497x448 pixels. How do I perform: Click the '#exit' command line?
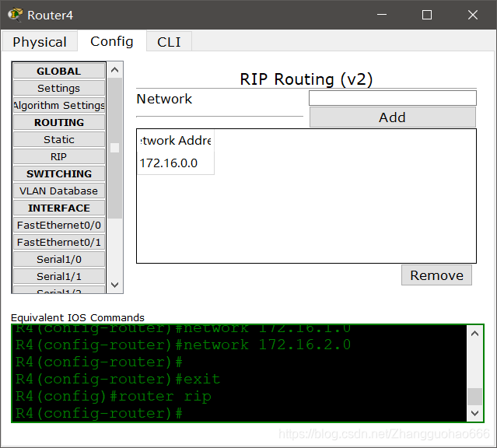[117, 380]
